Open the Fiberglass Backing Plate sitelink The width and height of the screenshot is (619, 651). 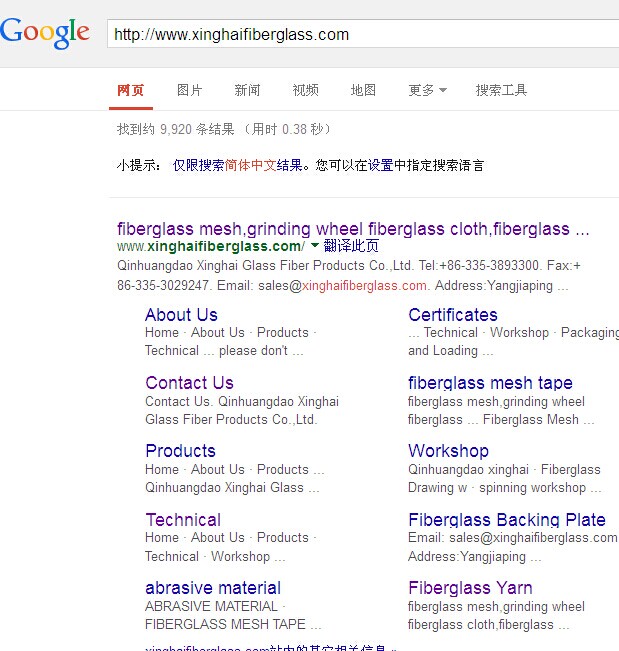pos(507,520)
